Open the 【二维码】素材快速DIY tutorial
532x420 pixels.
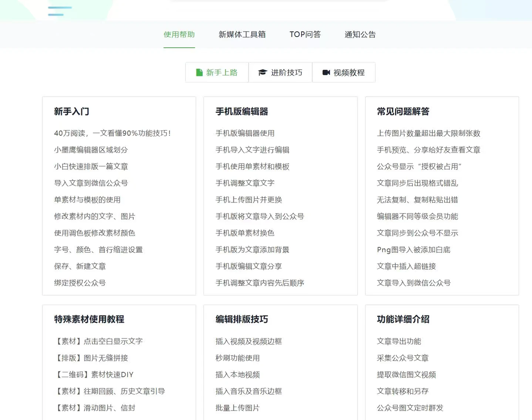tap(94, 375)
